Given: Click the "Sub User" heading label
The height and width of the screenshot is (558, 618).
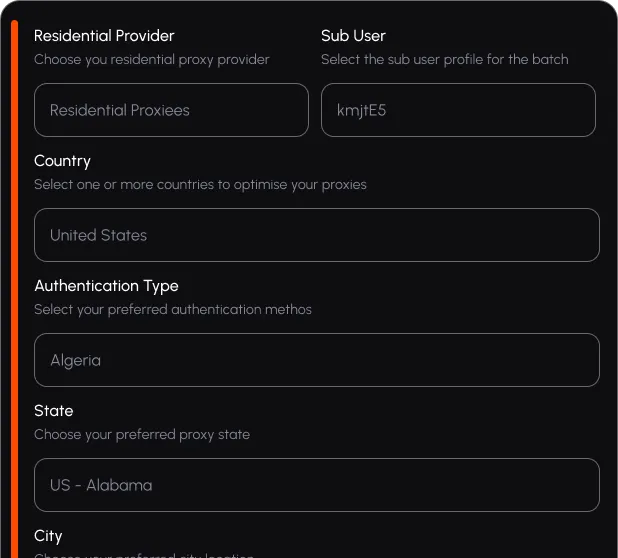Looking at the screenshot, I should pos(353,36).
